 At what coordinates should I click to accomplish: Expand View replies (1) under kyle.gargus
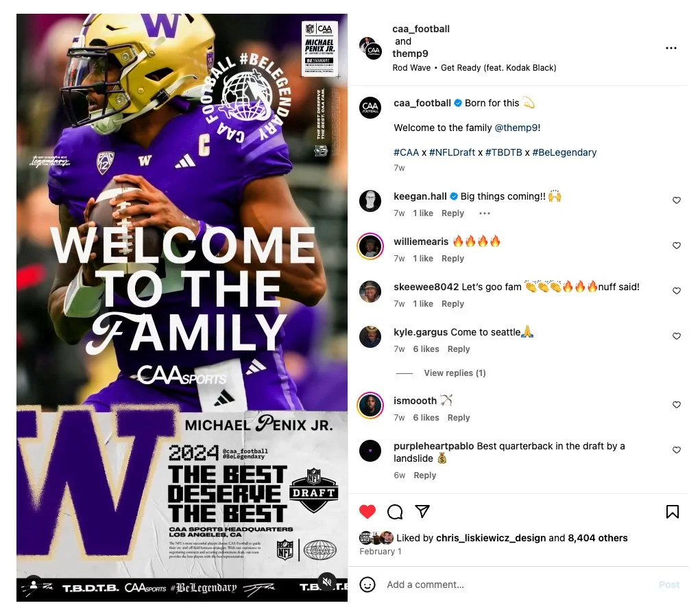pyautogui.click(x=455, y=373)
